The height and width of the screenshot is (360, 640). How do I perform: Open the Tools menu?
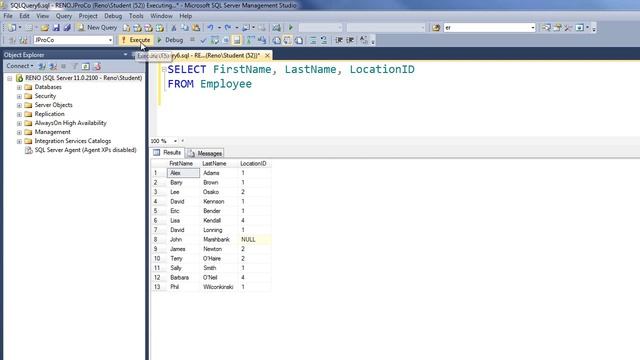(136, 16)
